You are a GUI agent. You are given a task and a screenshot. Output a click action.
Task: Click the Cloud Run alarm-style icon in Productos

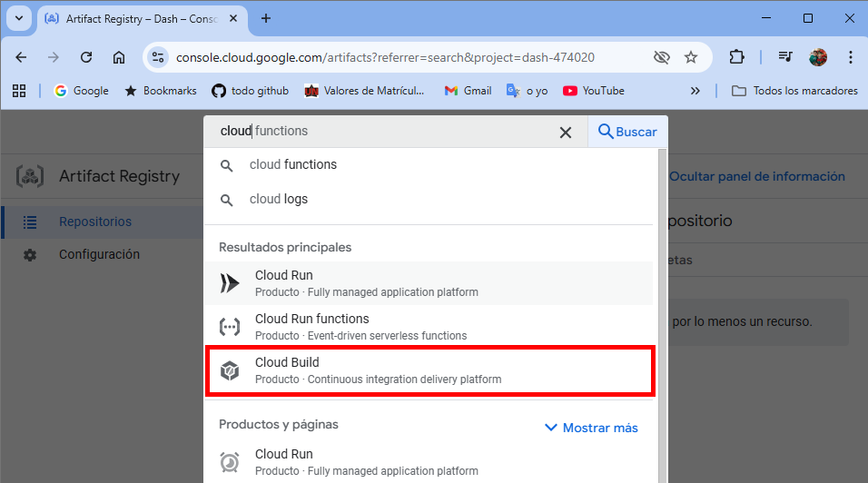[229, 462]
